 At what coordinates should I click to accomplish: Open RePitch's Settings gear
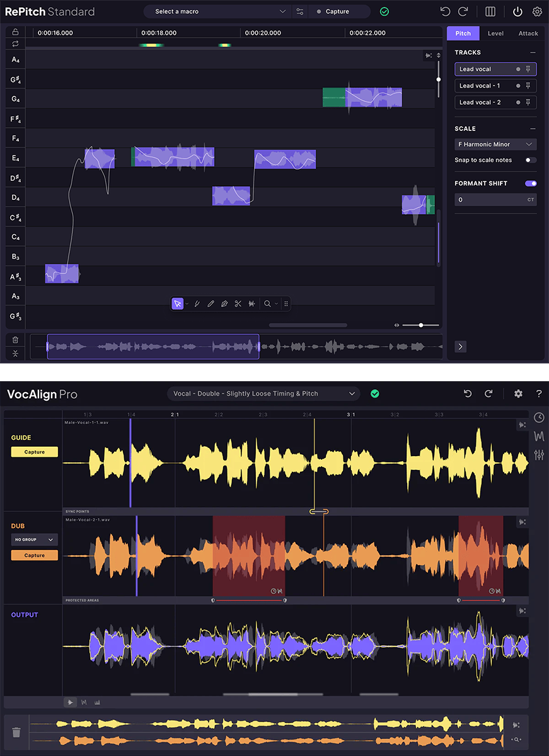point(537,11)
